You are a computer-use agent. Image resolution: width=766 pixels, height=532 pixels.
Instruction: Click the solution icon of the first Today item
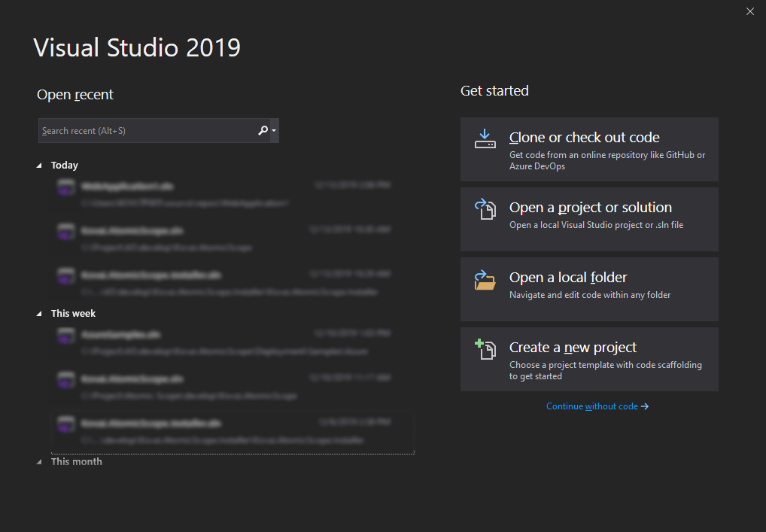65,188
